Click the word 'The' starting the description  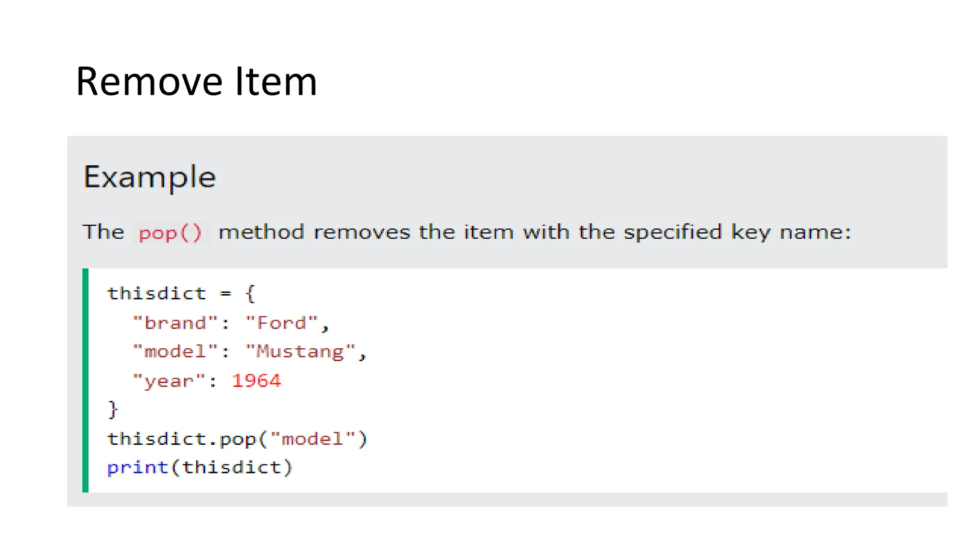click(x=103, y=232)
